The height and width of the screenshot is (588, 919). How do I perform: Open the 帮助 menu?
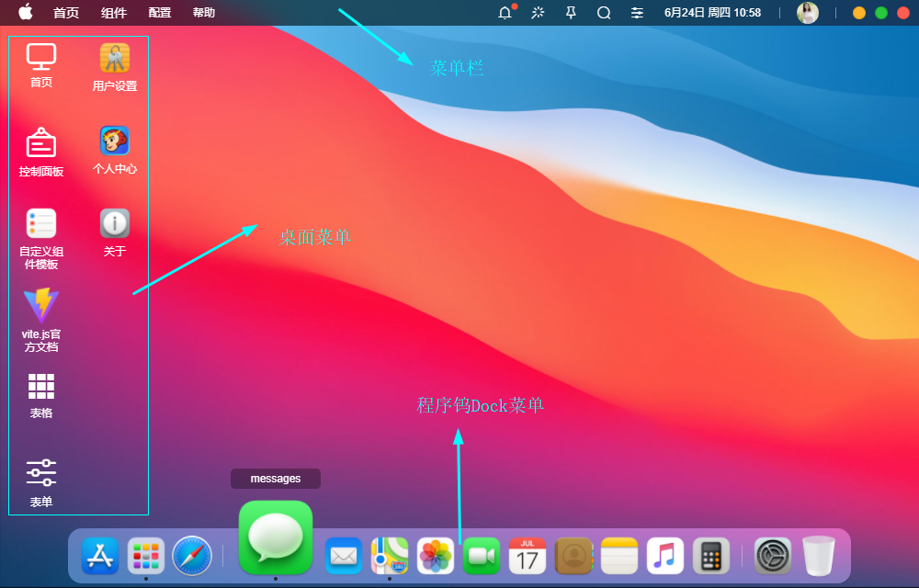pyautogui.click(x=204, y=13)
